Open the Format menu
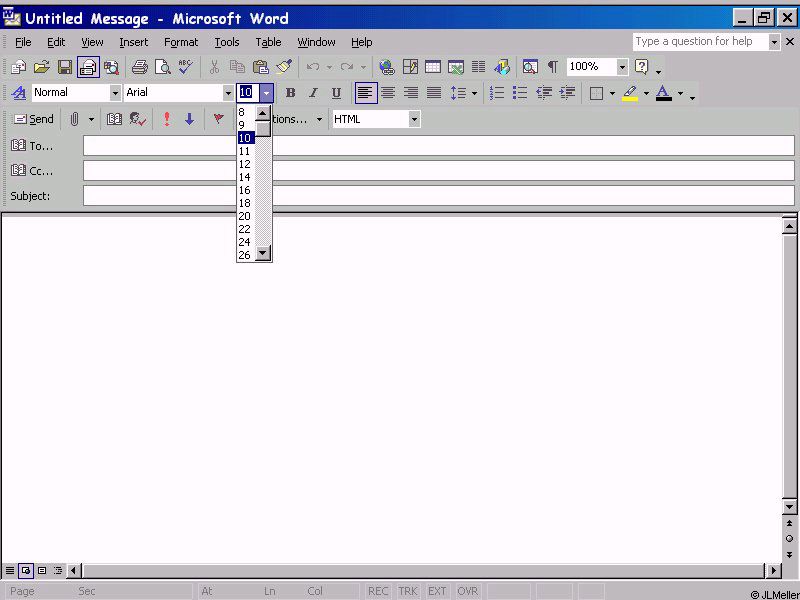Image resolution: width=800 pixels, height=600 pixels. (x=181, y=42)
